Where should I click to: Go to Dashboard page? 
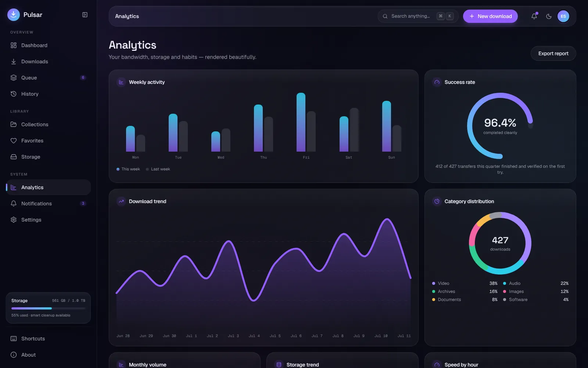pyautogui.click(x=48, y=45)
